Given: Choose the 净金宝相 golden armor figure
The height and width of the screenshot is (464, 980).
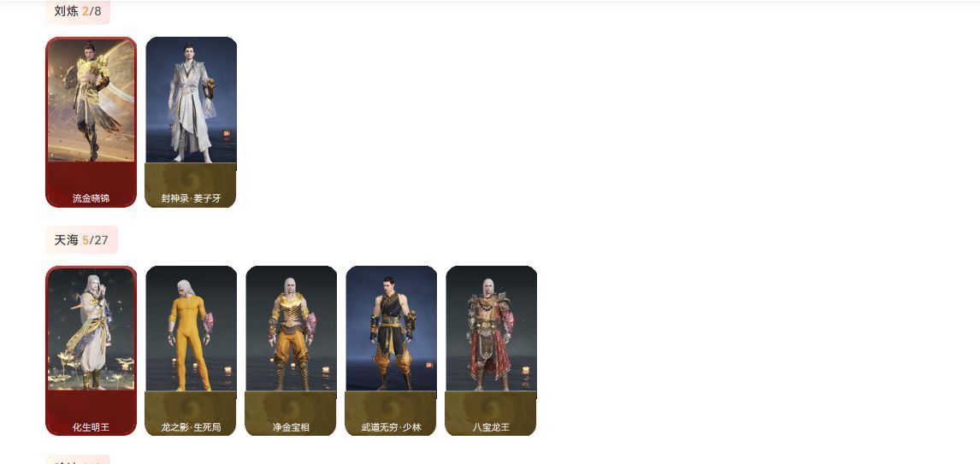Looking at the screenshot, I should pos(292,328).
